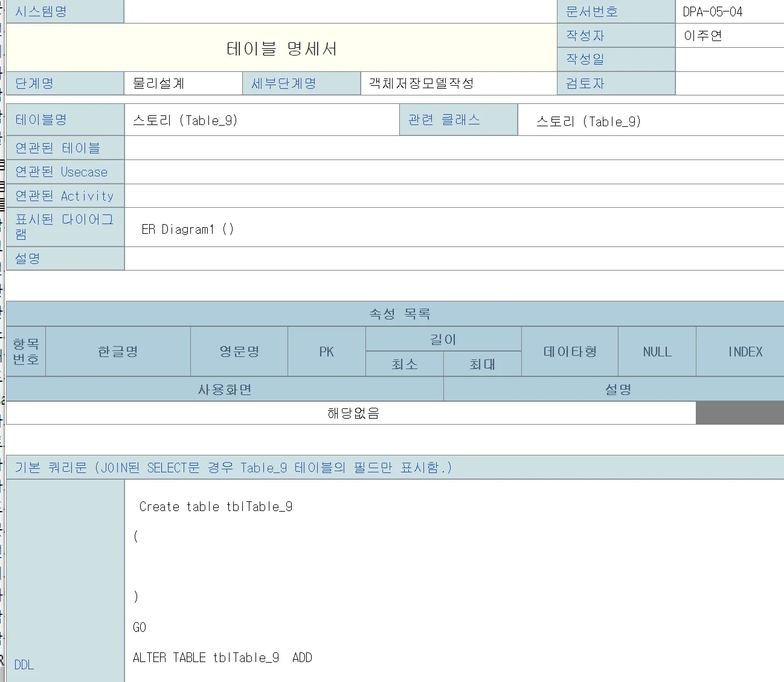Click the 한글명 column header

pos(118,352)
